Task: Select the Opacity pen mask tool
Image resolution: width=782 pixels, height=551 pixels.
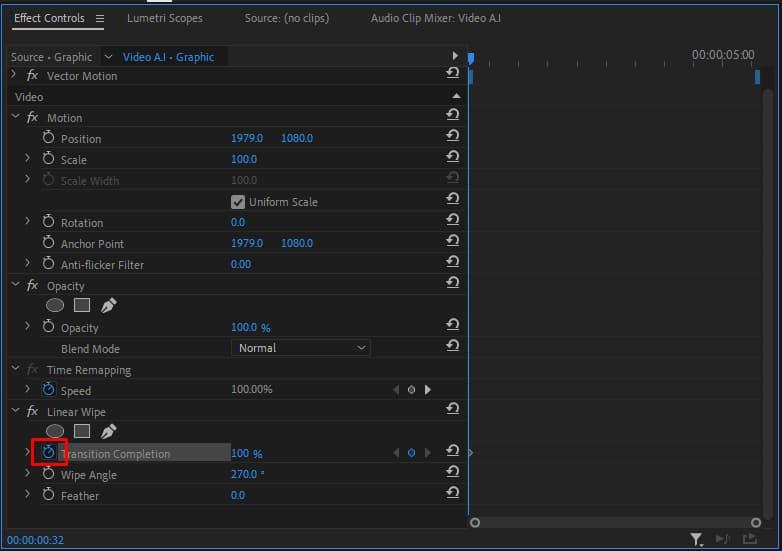Action: pos(108,306)
